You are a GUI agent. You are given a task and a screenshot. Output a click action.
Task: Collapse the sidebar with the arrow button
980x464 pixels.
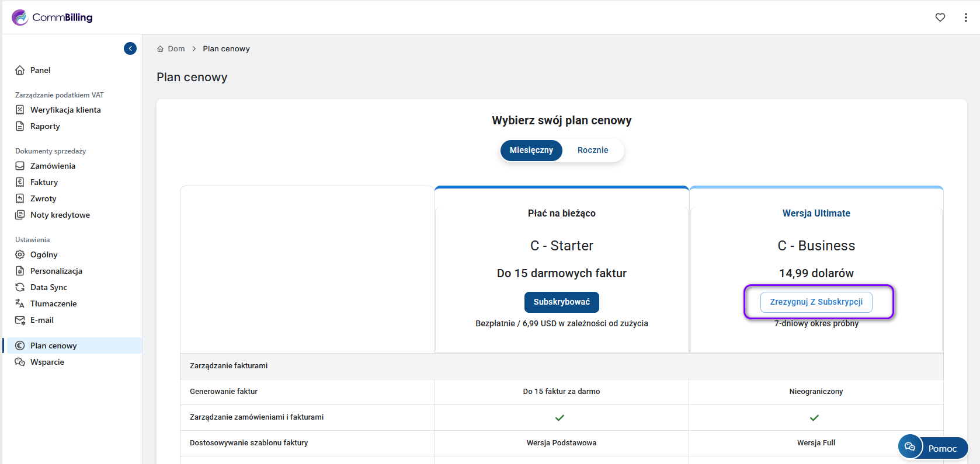[x=130, y=48]
